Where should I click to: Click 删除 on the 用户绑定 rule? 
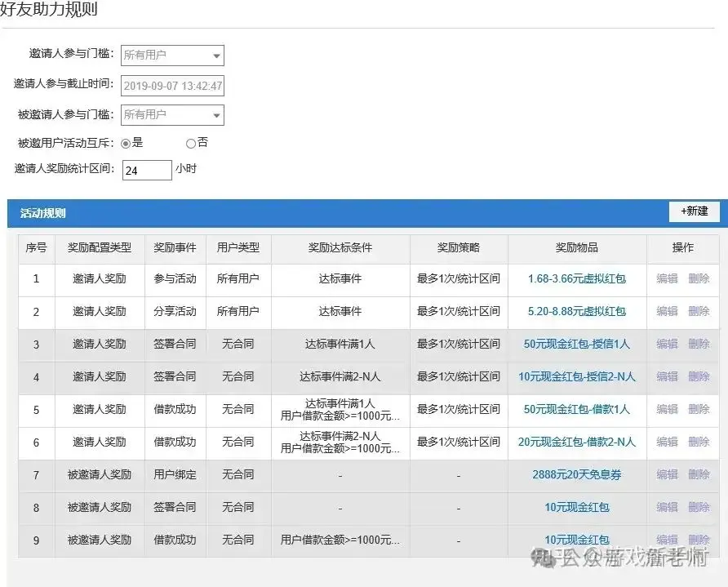pyautogui.click(x=700, y=475)
